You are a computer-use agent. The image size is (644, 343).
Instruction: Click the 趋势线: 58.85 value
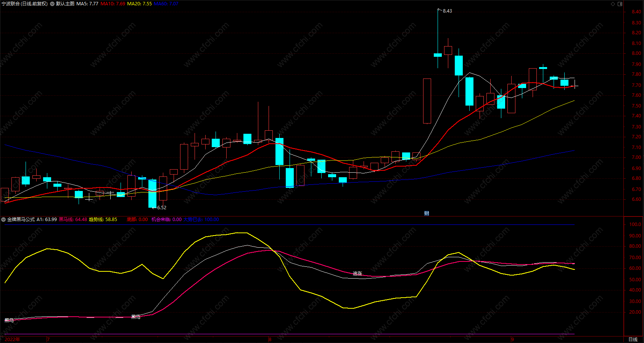pyautogui.click(x=103, y=220)
